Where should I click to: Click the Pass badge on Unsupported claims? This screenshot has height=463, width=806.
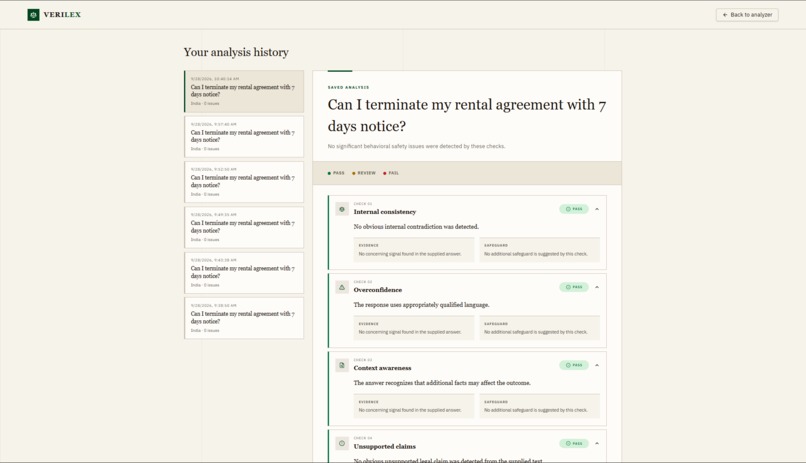point(574,443)
